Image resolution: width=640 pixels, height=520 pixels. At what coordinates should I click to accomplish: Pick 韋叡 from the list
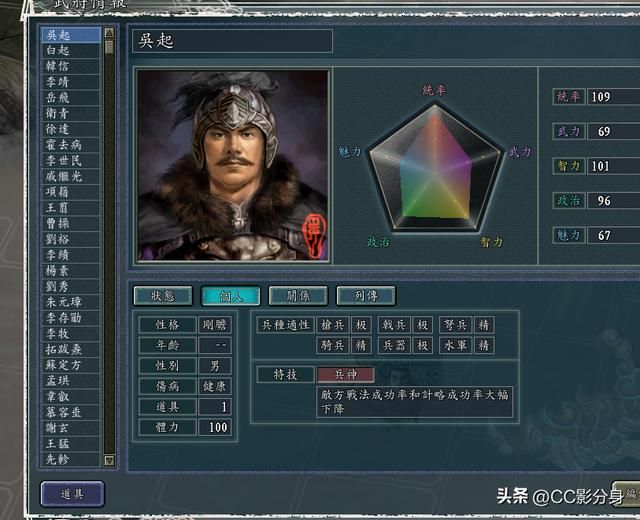(71, 396)
